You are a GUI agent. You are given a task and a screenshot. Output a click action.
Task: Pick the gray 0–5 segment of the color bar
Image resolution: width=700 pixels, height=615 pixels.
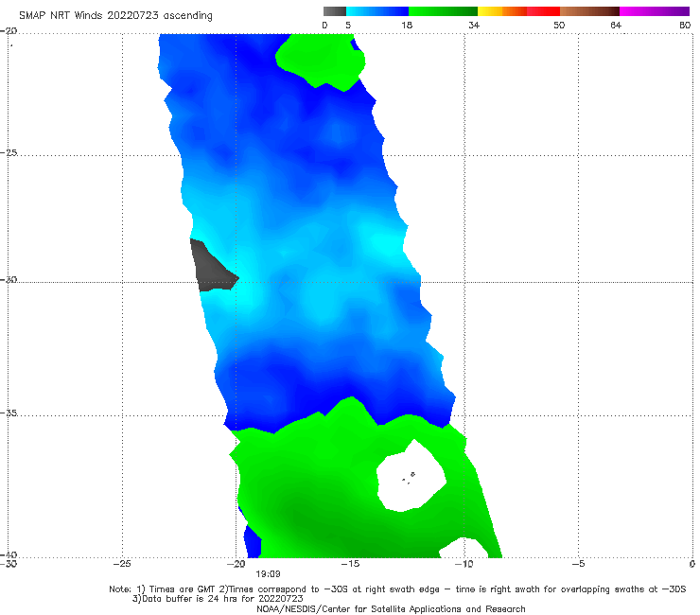click(x=335, y=11)
